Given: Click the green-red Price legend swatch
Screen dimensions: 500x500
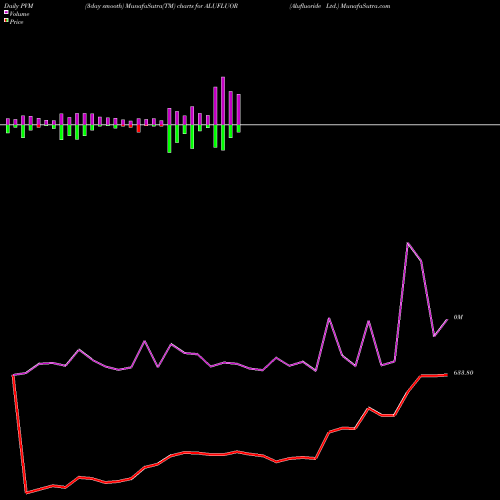Looking at the screenshot, I should pyautogui.click(x=6, y=21).
